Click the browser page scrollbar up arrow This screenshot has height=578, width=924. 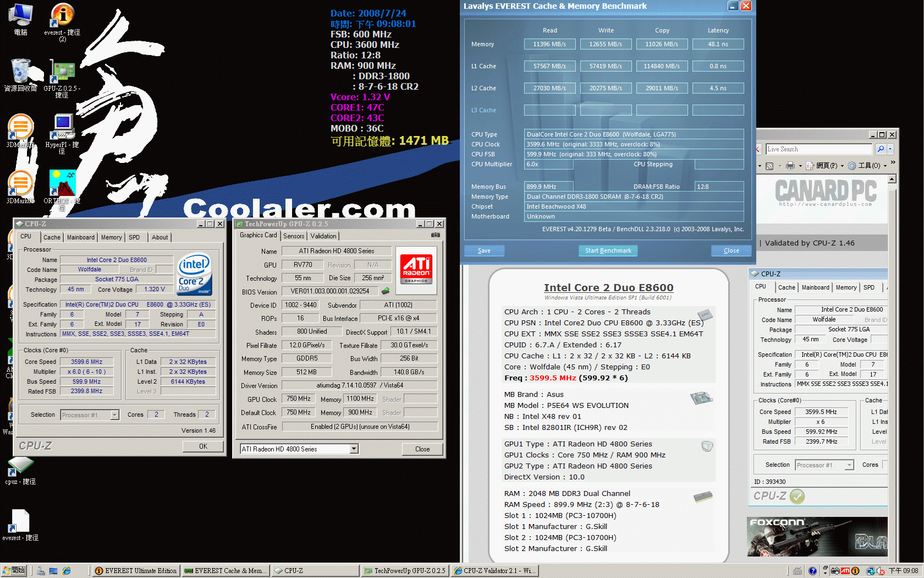point(892,179)
